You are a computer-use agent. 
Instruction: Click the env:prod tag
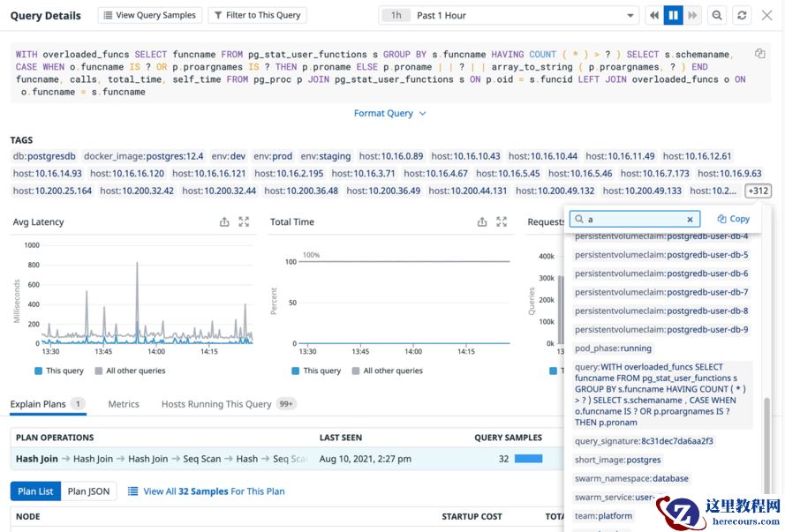273,156
